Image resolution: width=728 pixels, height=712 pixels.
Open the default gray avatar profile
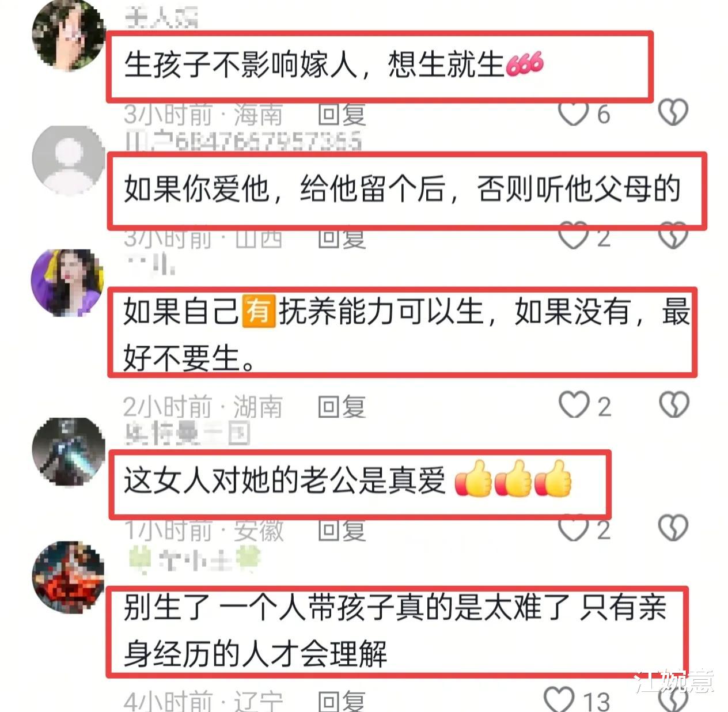click(68, 160)
